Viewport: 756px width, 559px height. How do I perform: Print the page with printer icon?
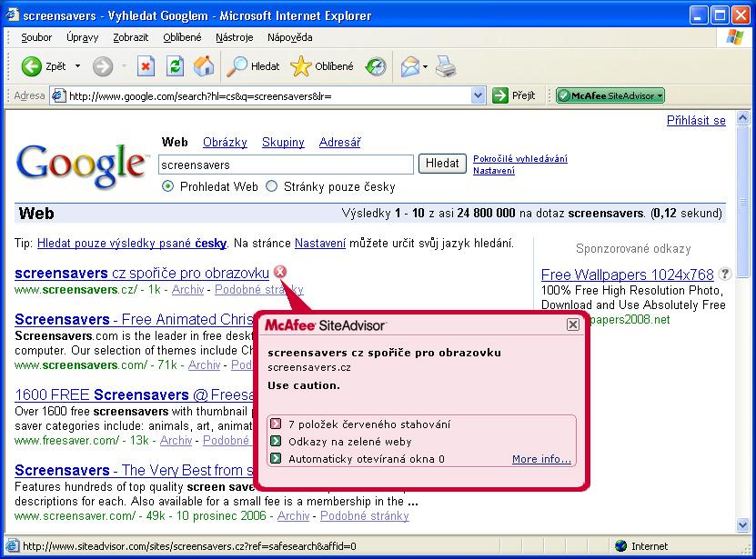[x=446, y=66]
